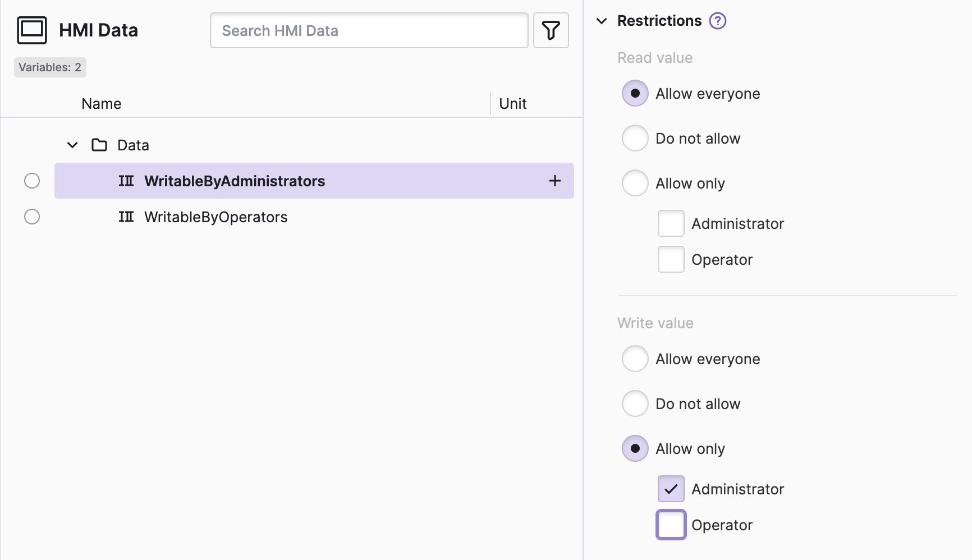Check Operator under Write value
Image resolution: width=972 pixels, height=560 pixels.
click(671, 525)
